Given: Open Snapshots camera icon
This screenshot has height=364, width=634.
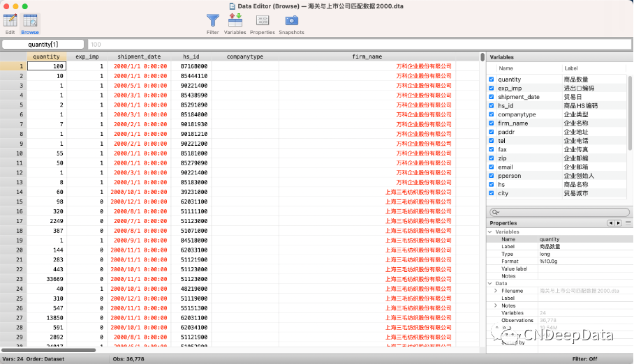Looking at the screenshot, I should pos(292,20).
